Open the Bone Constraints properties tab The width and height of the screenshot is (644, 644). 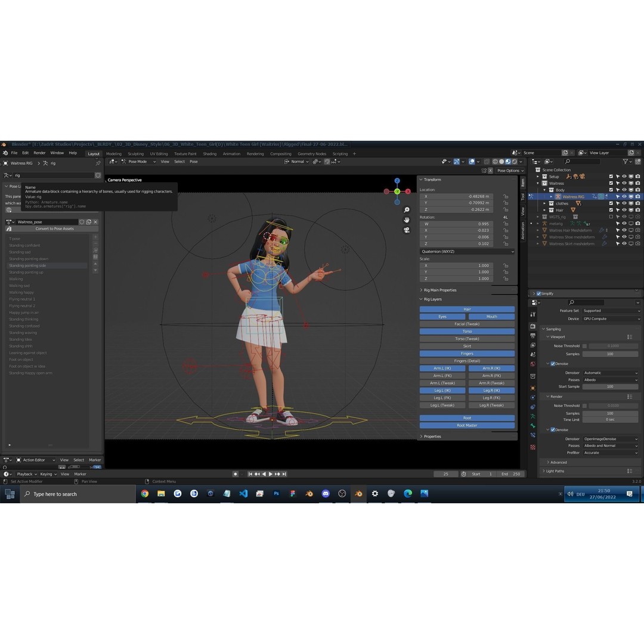coord(532,435)
